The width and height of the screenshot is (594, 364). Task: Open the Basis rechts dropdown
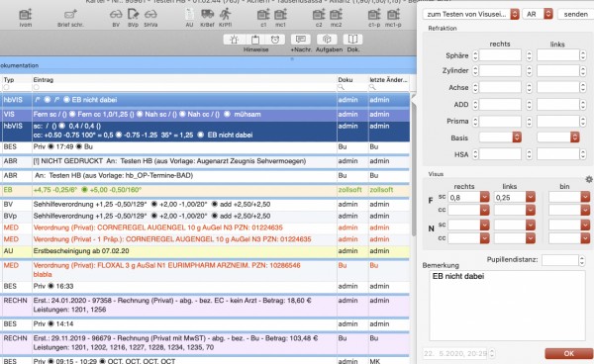(500, 137)
